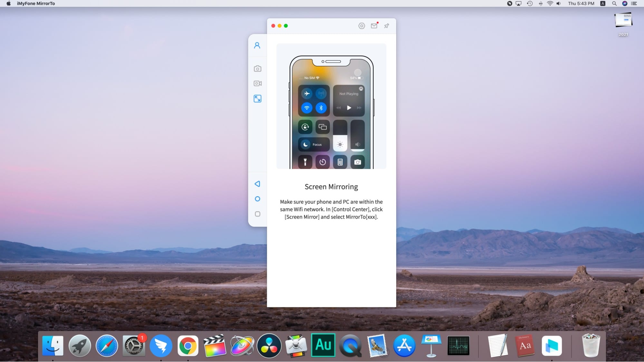The image size is (644, 362).
Task: Open the iMyFone MirrorTo menu
Action: (36, 4)
